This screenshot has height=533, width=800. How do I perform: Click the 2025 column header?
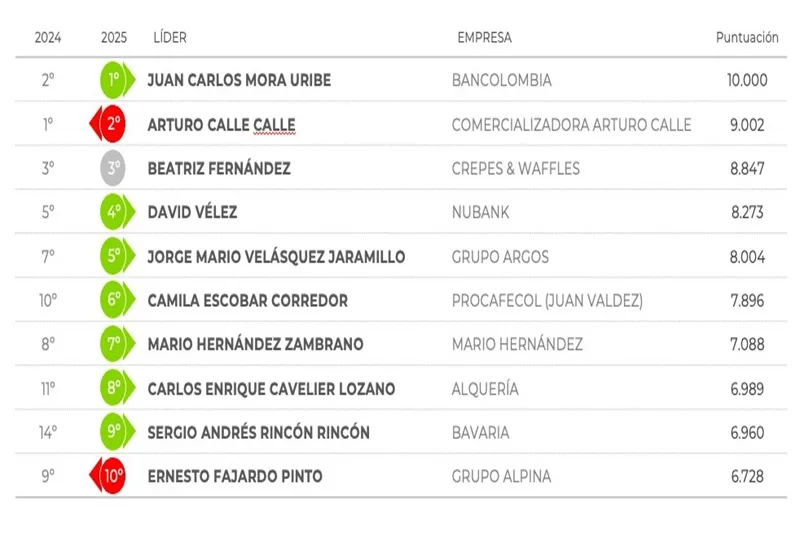point(114,38)
